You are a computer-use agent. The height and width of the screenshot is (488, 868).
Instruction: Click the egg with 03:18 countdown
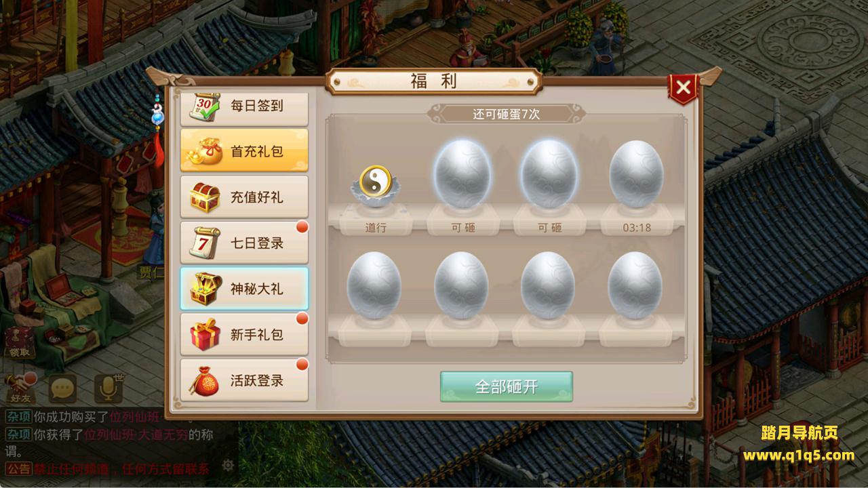[x=636, y=174]
